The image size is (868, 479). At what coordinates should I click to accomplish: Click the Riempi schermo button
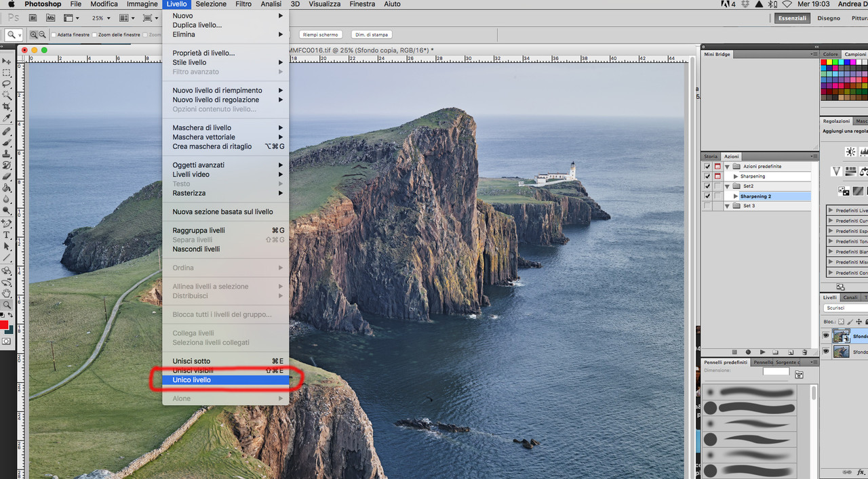(x=320, y=35)
